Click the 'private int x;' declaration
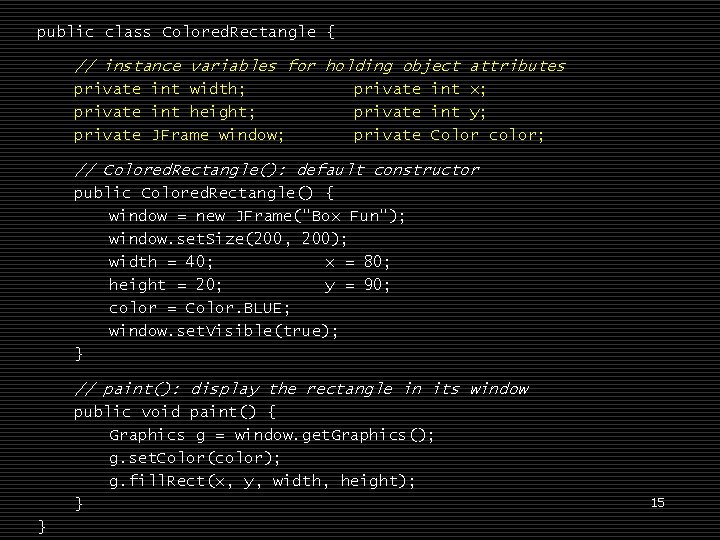 [x=420, y=89]
